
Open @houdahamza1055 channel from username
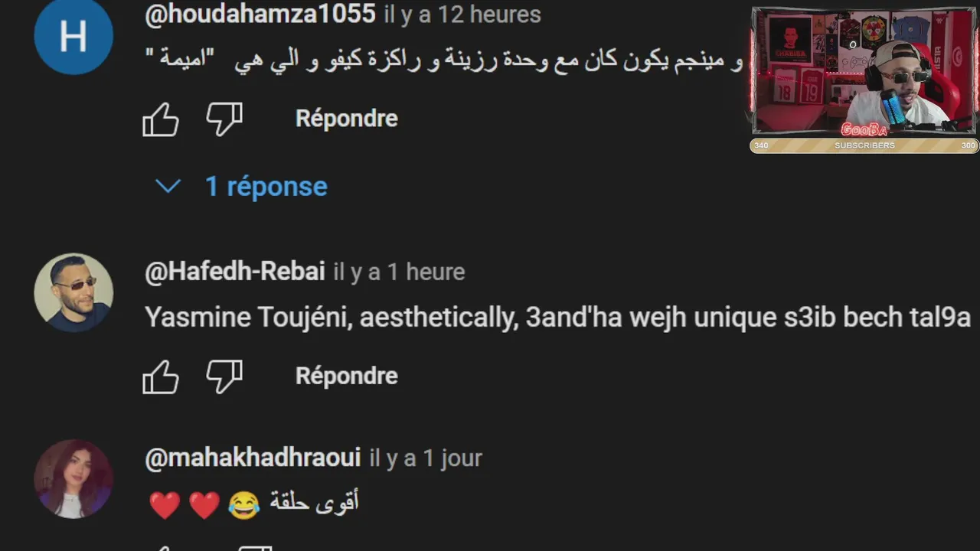coord(260,14)
